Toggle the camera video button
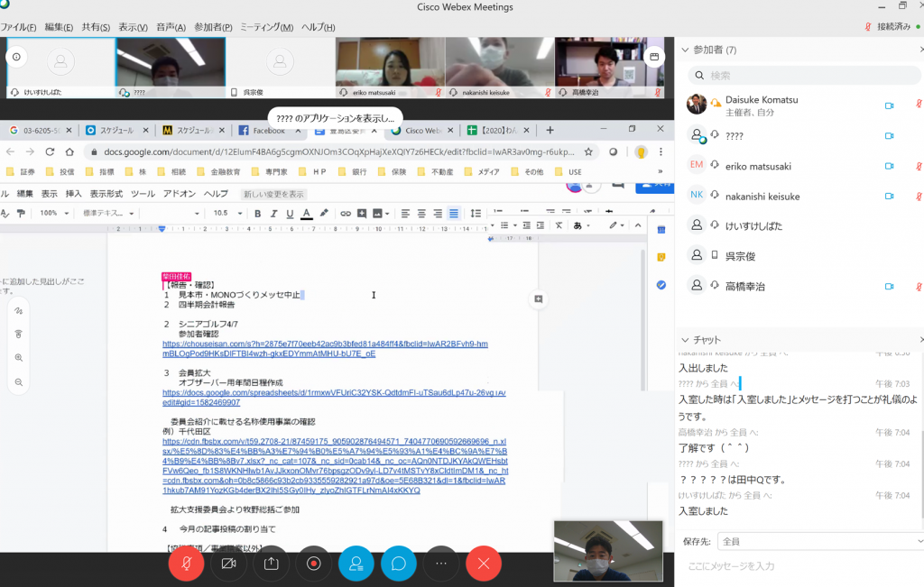Image resolution: width=924 pixels, height=587 pixels. point(228,564)
